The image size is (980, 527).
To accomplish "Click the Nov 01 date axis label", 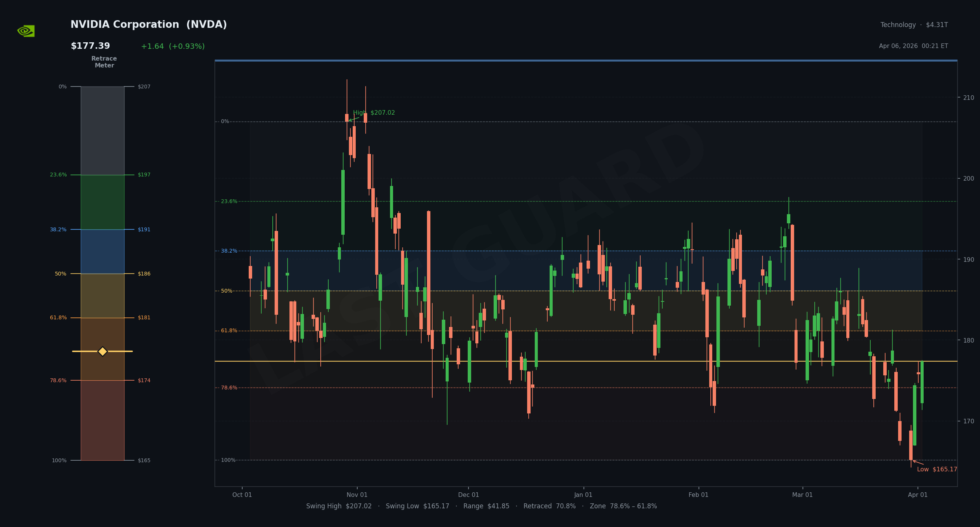I will 357,495.
